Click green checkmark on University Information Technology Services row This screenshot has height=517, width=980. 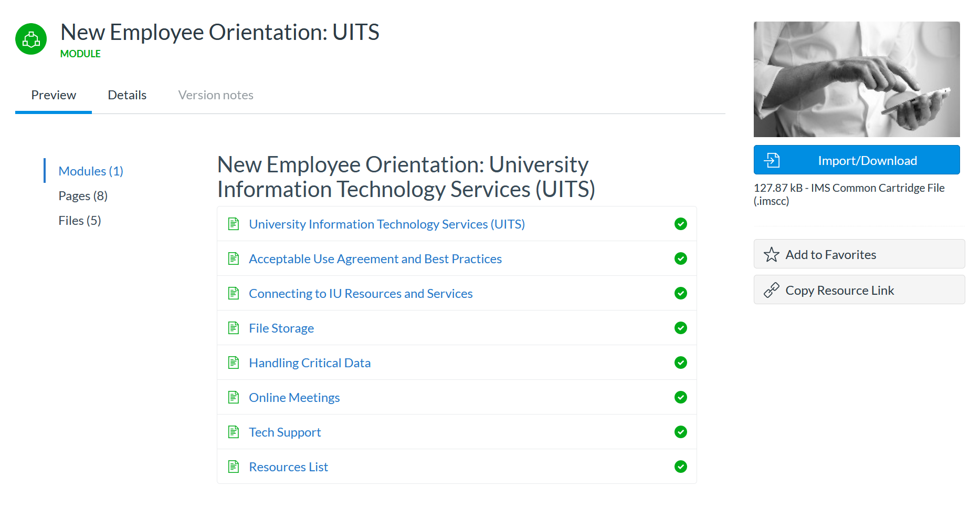pos(681,224)
